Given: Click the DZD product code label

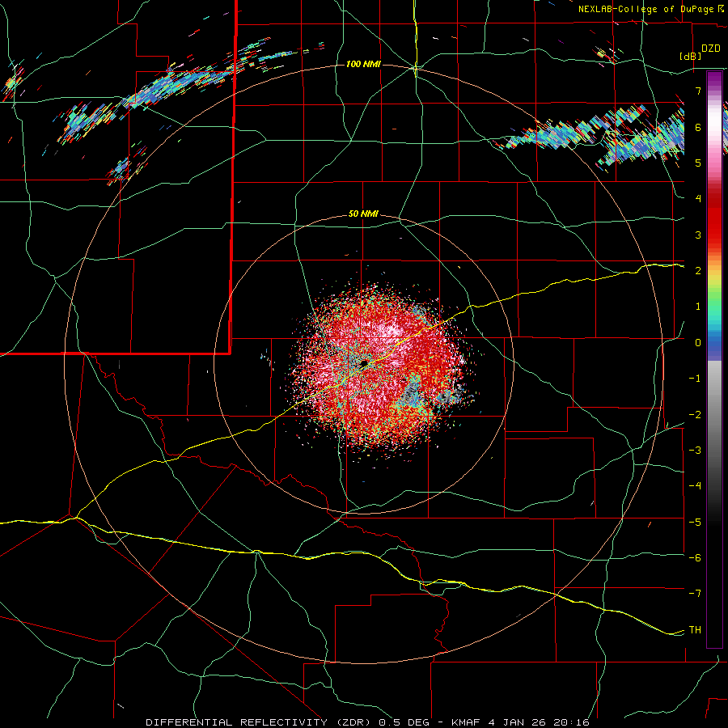Looking at the screenshot, I should [710, 49].
